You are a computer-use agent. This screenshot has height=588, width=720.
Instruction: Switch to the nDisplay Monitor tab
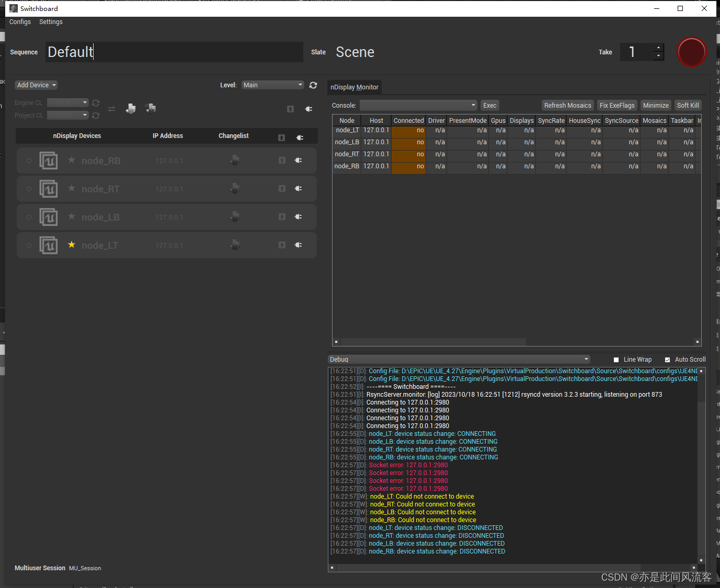pyautogui.click(x=354, y=87)
